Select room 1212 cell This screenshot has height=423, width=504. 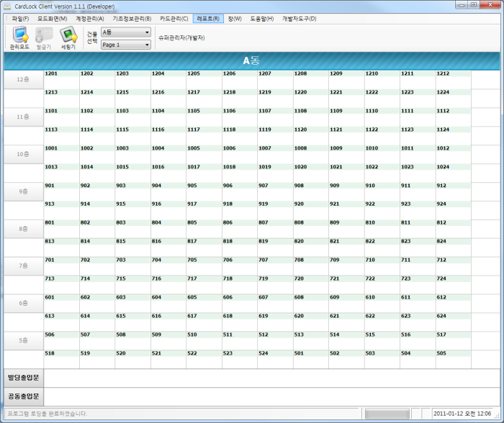[x=453, y=80]
